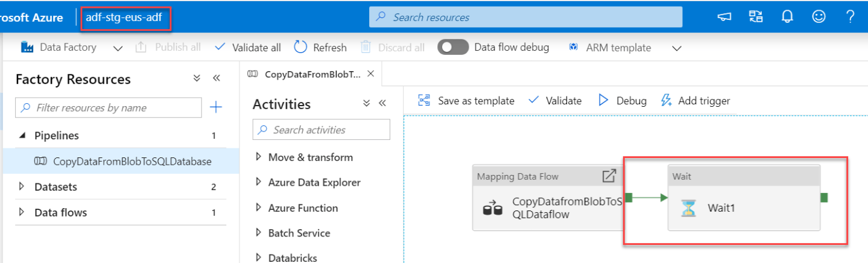The width and height of the screenshot is (868, 263).
Task: Click Refresh in the toolbar
Action: (320, 47)
